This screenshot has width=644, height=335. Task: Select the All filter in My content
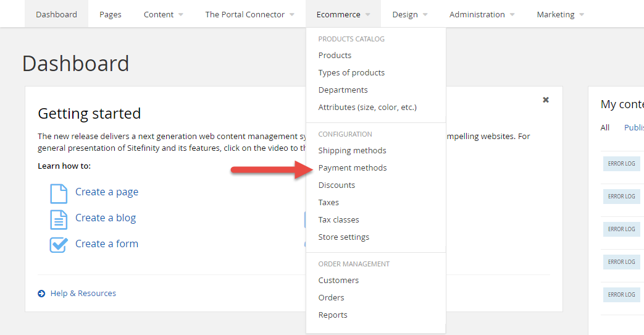604,127
